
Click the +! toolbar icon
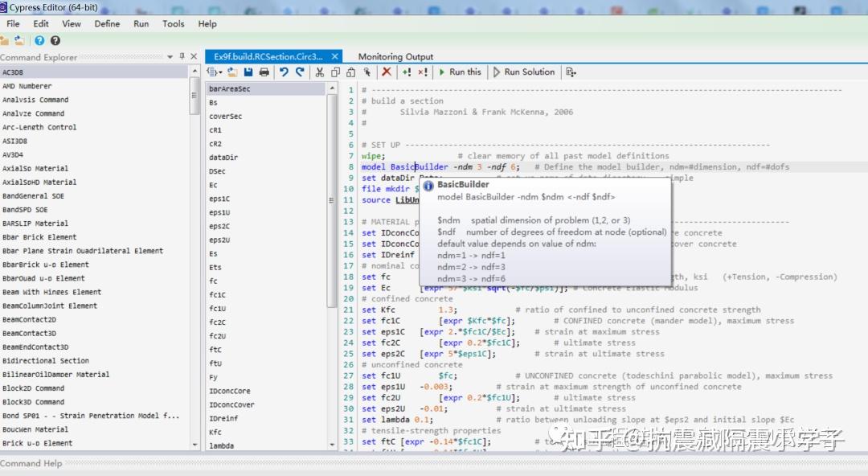[x=405, y=72]
